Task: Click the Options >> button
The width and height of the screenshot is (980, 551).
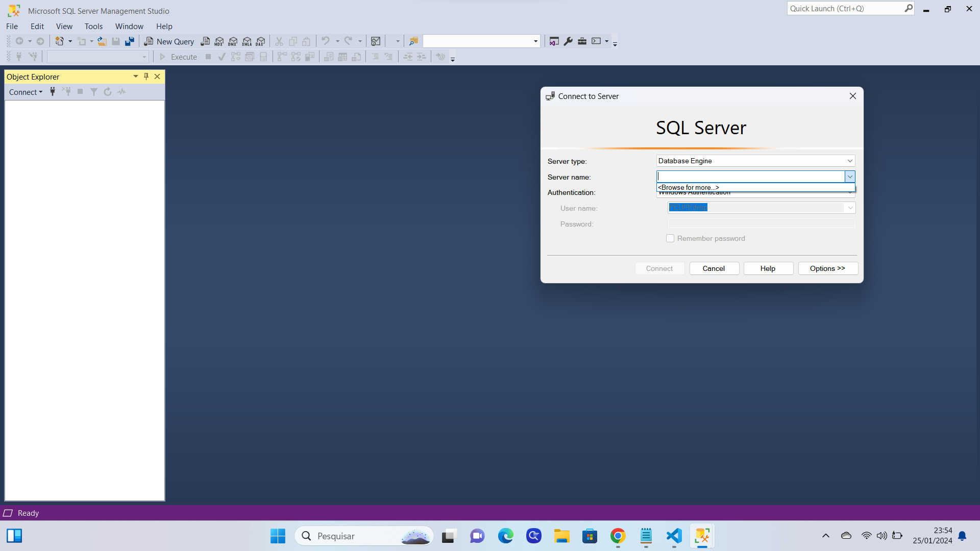Action: coord(827,268)
